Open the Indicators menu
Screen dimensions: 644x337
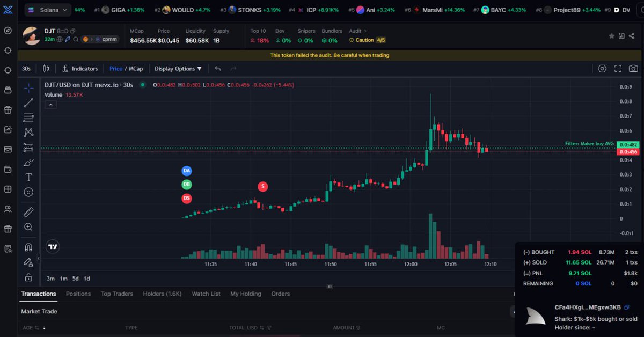click(x=80, y=69)
